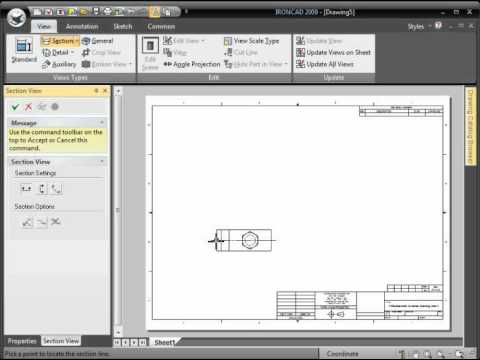Choose the Section view tool
Viewport: 480px width, 360px height.
(x=58, y=41)
